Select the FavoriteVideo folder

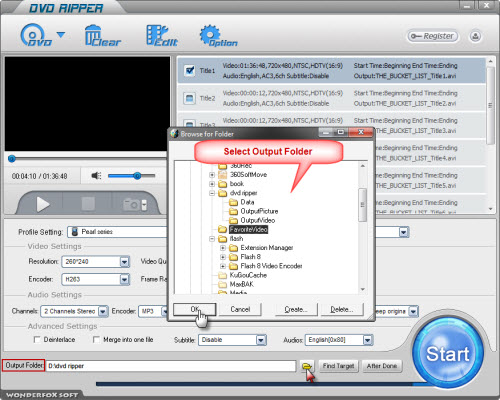[248, 229]
